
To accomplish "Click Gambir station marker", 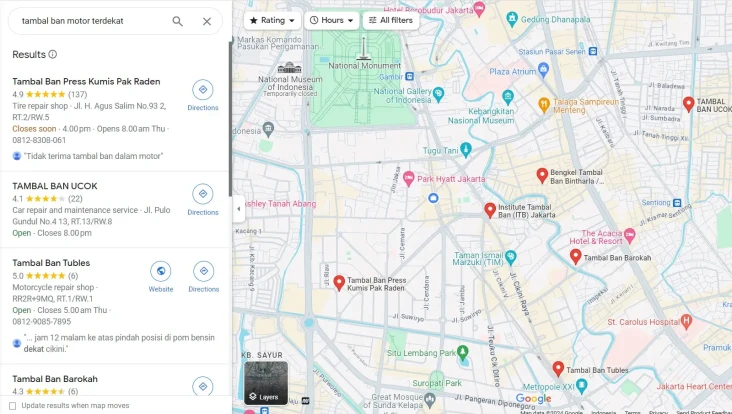I will tap(409, 76).
